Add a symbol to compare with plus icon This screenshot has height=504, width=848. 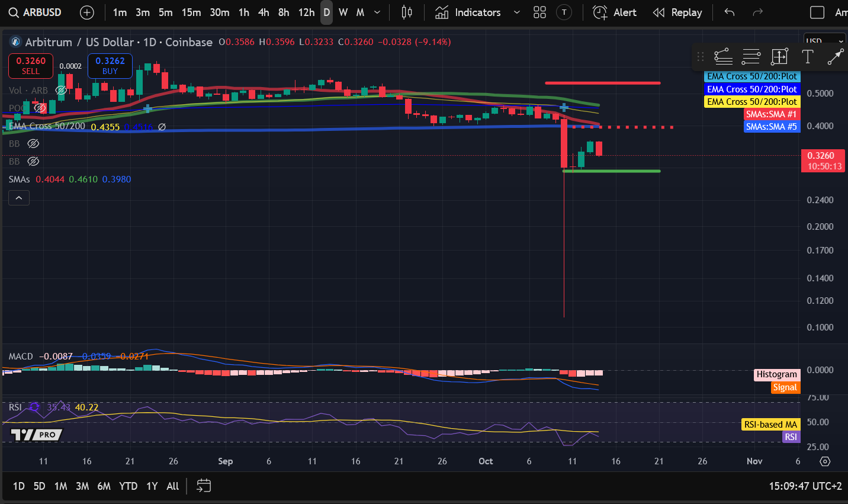pos(86,12)
